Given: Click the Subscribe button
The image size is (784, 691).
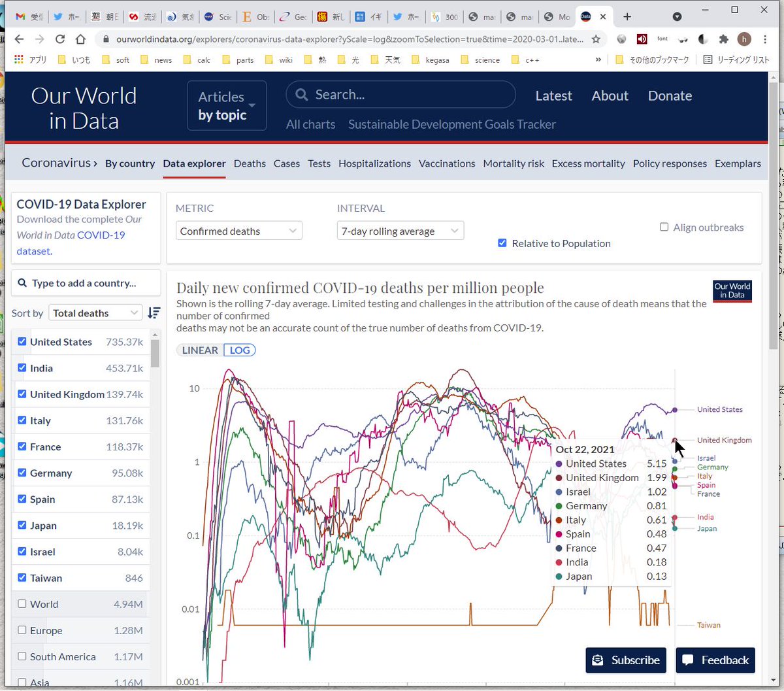Looking at the screenshot, I should coord(626,660).
